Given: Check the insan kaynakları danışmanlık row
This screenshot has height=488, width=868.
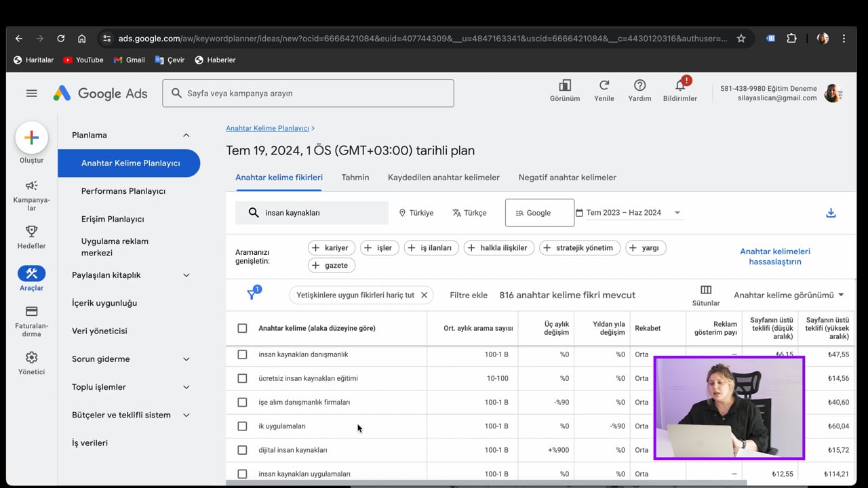Looking at the screenshot, I should click(242, 354).
